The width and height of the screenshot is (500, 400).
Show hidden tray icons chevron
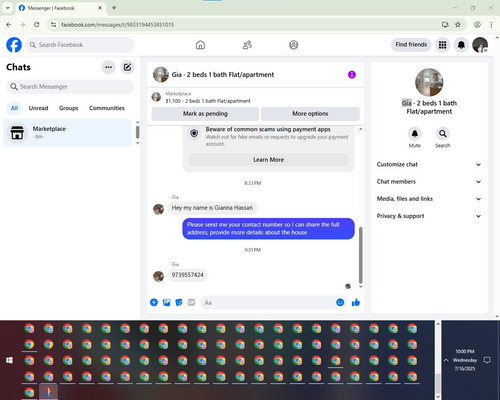coord(446,360)
